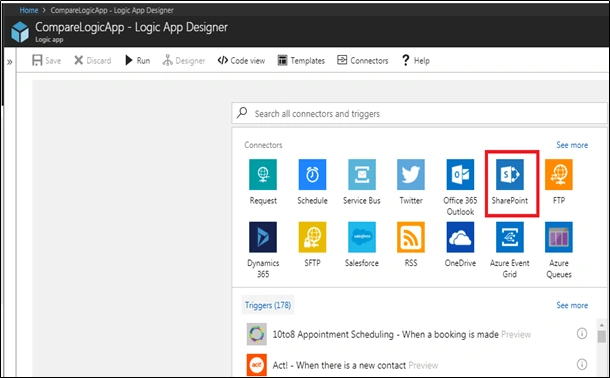The width and height of the screenshot is (610, 378).
Task: Click the triggers list scrollbar thumb
Action: pos(601,336)
